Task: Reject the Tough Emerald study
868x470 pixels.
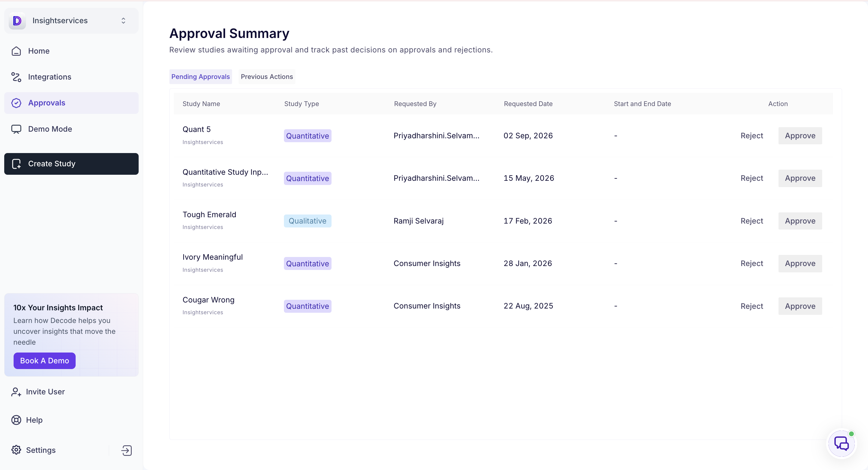Action: click(751, 221)
